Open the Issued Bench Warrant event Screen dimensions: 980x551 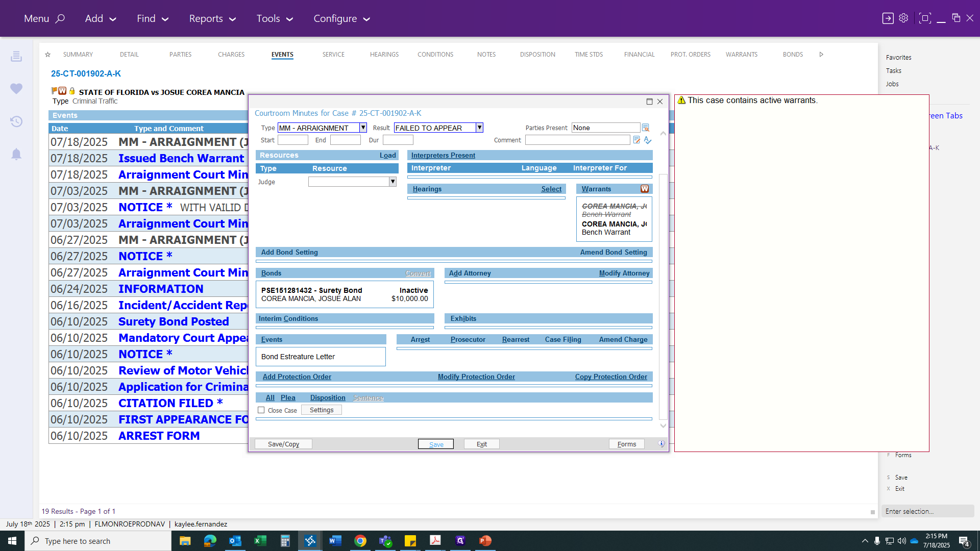click(x=181, y=159)
